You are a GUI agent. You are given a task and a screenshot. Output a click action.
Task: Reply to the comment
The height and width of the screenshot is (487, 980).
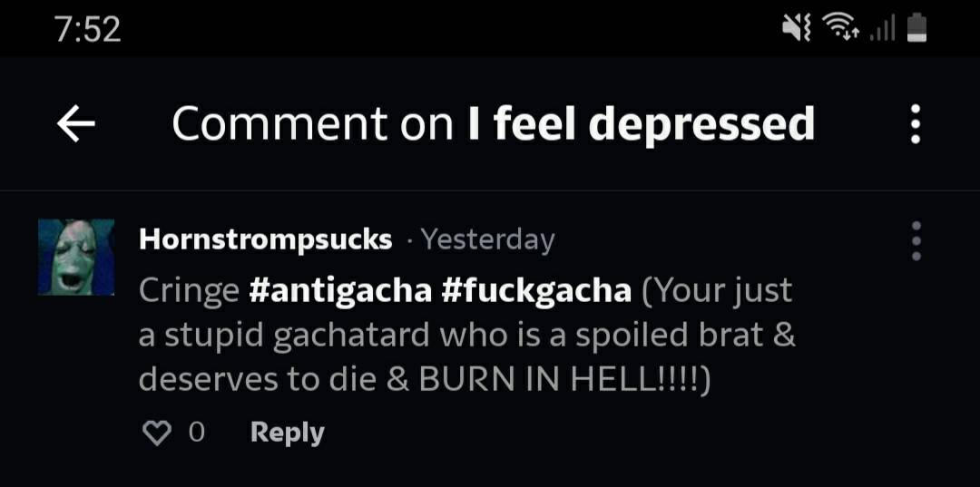coord(288,433)
